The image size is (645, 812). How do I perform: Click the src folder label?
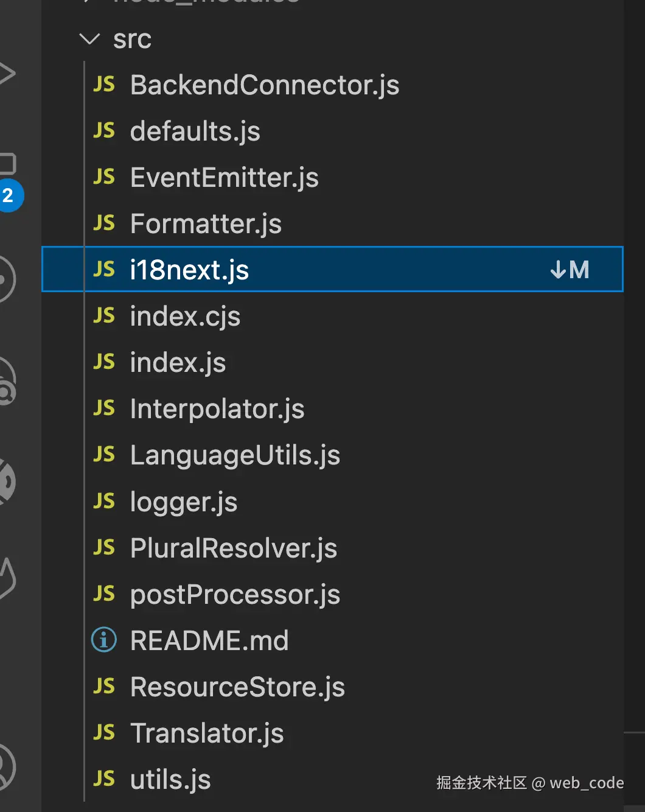(x=132, y=40)
